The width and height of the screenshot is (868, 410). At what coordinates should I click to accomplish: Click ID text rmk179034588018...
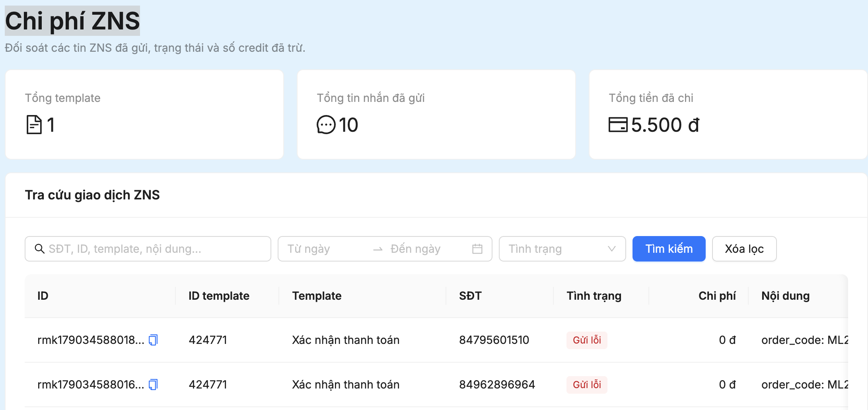(91, 340)
